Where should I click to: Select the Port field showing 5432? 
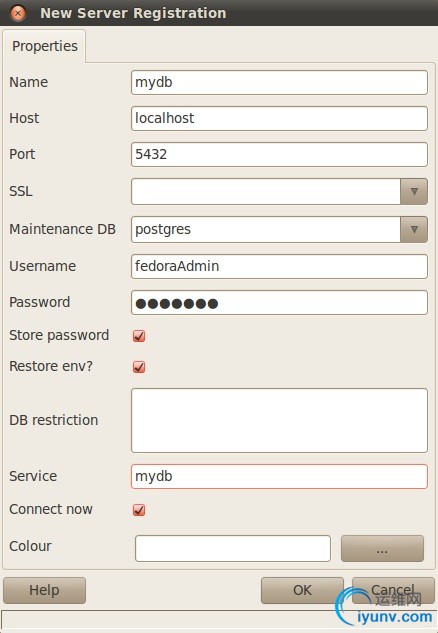(279, 154)
